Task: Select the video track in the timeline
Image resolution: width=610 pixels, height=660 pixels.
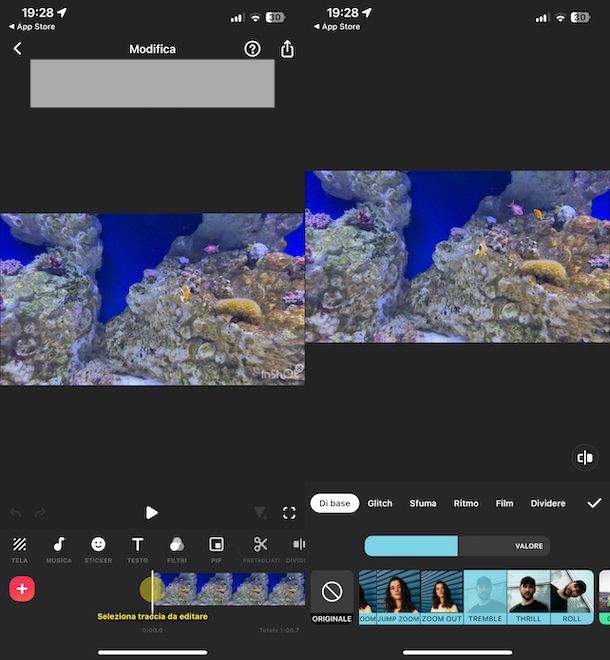Action: point(229,589)
